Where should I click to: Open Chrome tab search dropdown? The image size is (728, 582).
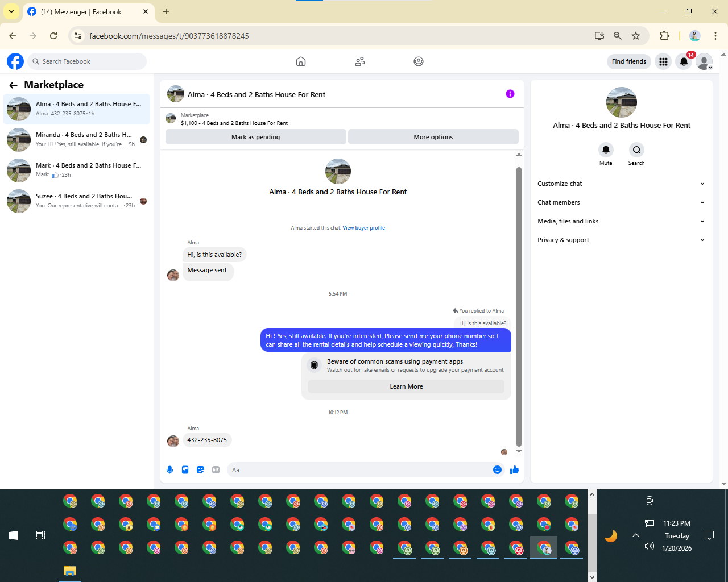point(11,11)
